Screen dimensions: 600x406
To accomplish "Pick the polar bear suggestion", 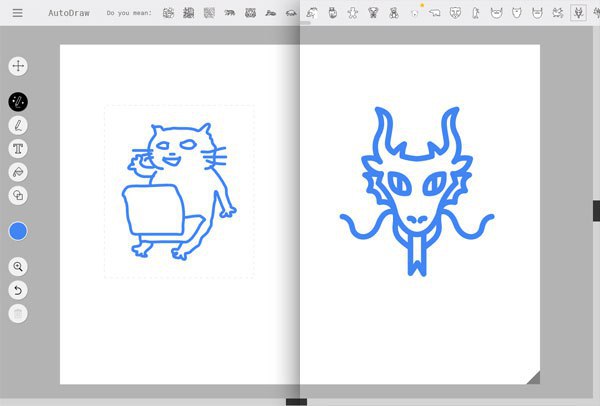I will click(x=435, y=13).
